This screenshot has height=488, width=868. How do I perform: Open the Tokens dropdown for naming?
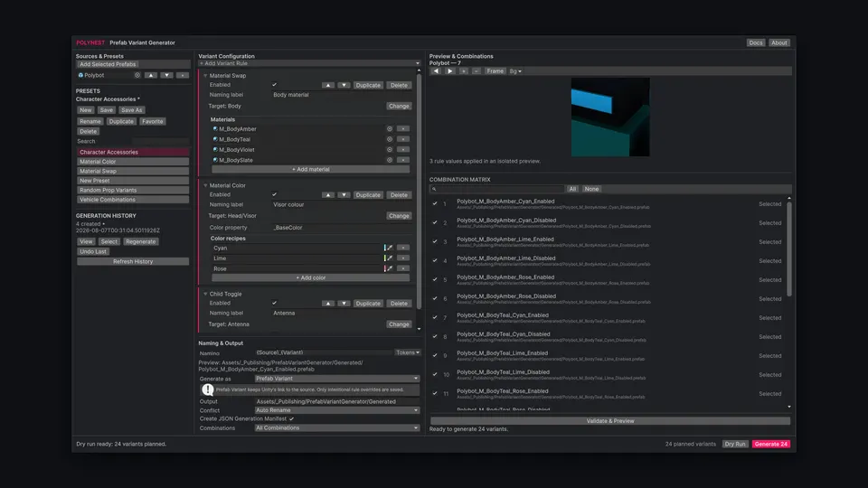click(x=408, y=352)
